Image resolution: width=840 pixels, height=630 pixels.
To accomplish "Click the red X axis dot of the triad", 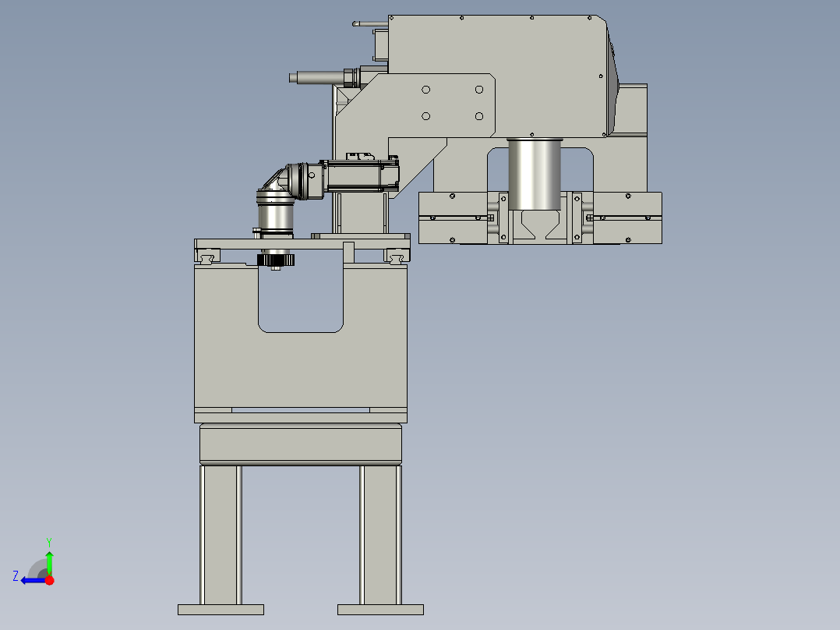I will point(49,580).
